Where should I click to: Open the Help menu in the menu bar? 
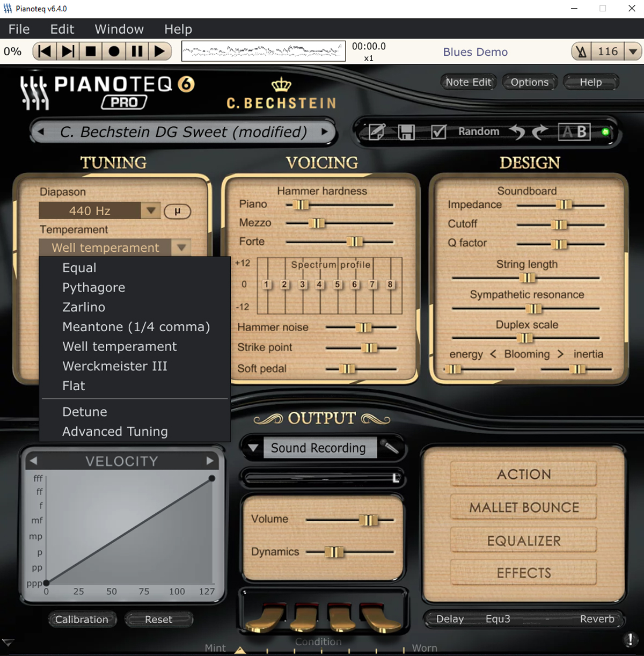[x=178, y=29]
